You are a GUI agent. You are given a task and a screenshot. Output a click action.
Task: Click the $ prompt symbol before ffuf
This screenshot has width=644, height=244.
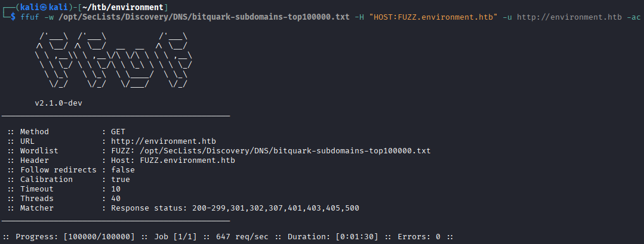(x=13, y=17)
